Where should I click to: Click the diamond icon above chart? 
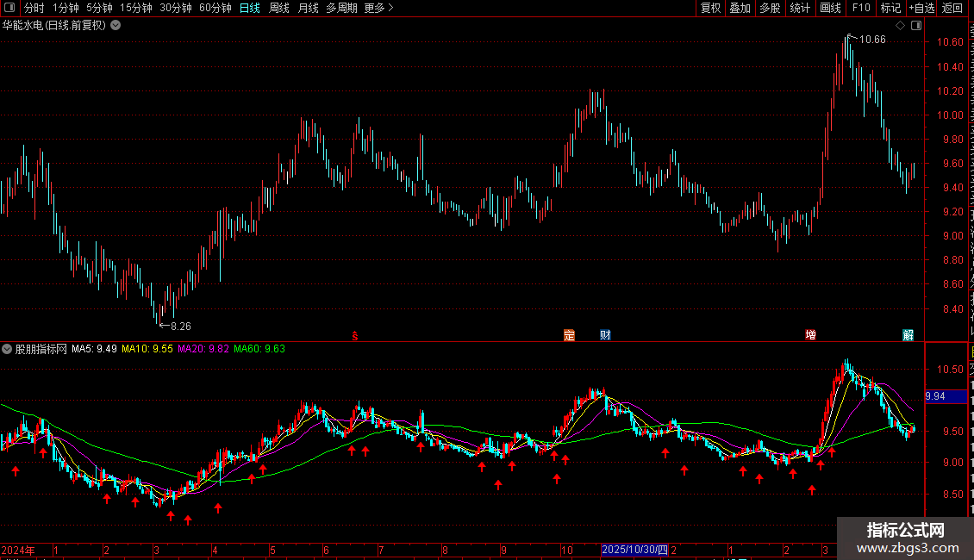click(x=900, y=26)
